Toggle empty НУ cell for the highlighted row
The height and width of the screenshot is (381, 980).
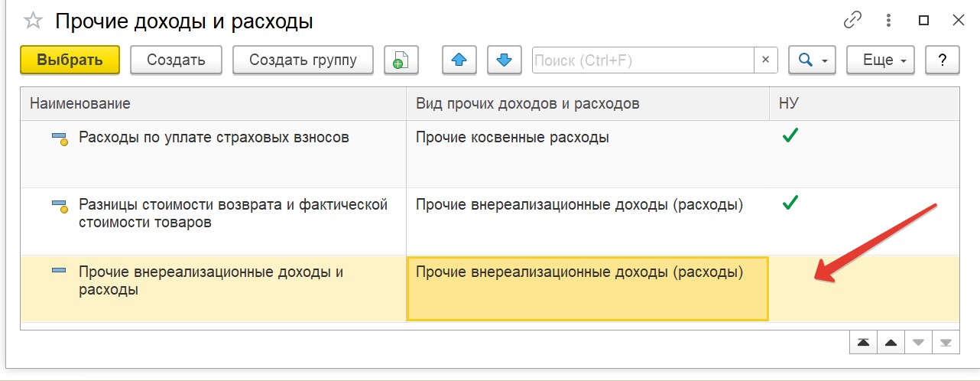(x=864, y=288)
